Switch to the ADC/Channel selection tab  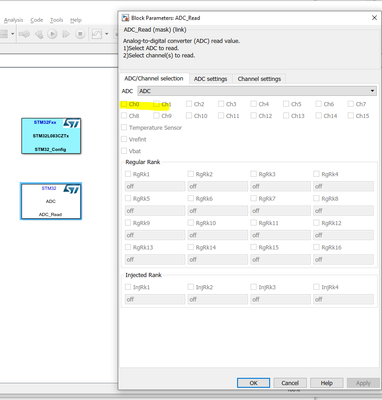point(154,78)
